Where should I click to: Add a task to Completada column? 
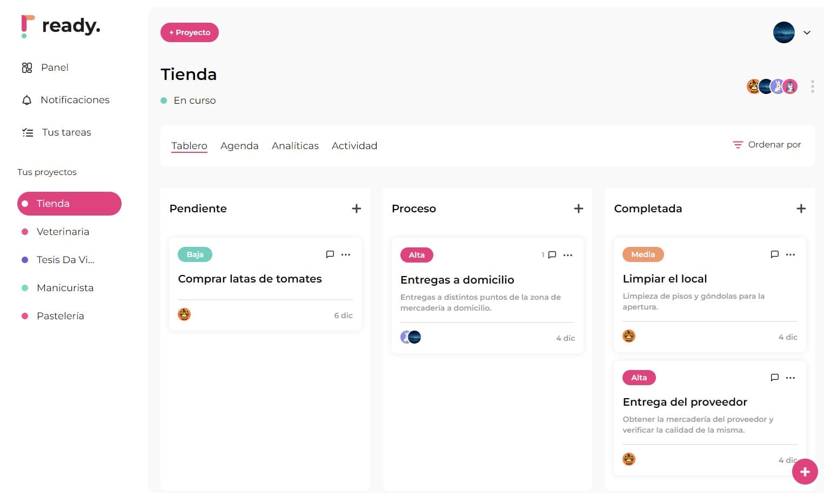coord(801,209)
